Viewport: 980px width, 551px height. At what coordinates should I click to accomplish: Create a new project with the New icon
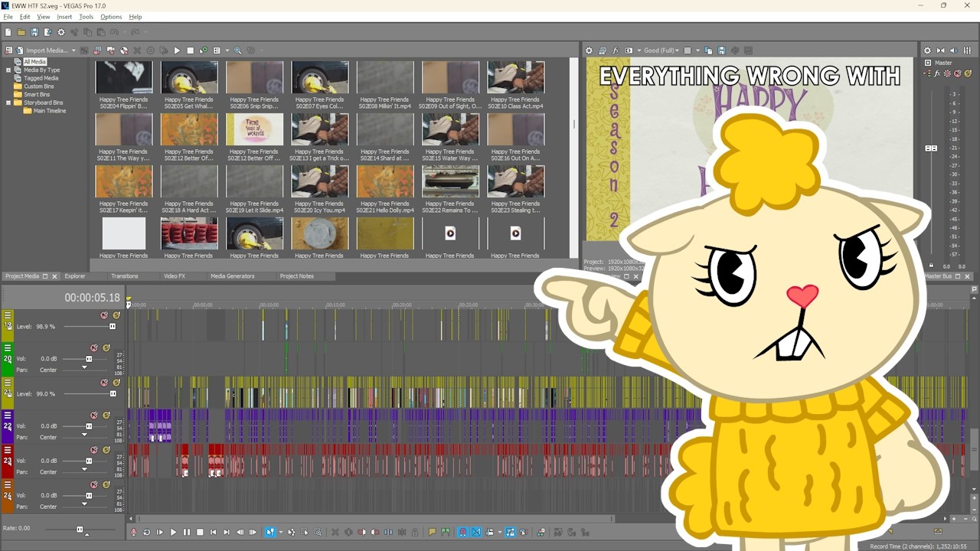[x=8, y=32]
